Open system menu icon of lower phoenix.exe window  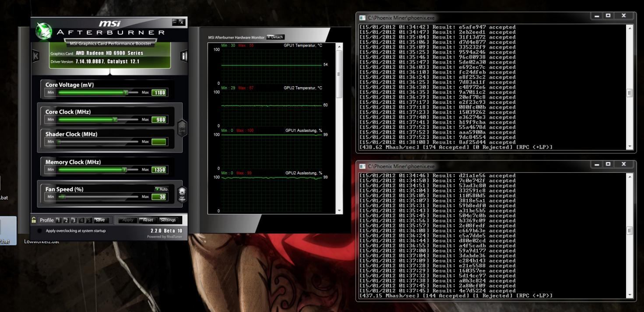coord(362,167)
